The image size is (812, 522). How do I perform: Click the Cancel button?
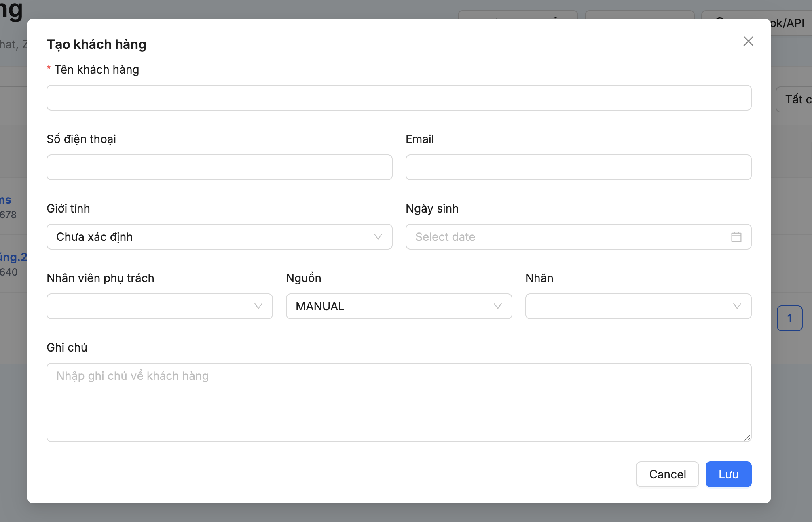click(x=667, y=474)
